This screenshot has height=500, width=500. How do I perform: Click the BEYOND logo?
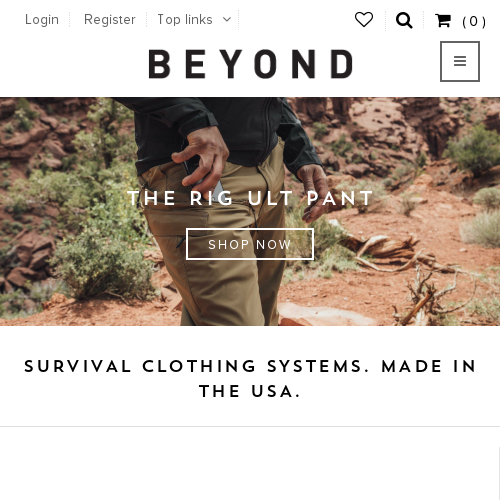[251, 64]
